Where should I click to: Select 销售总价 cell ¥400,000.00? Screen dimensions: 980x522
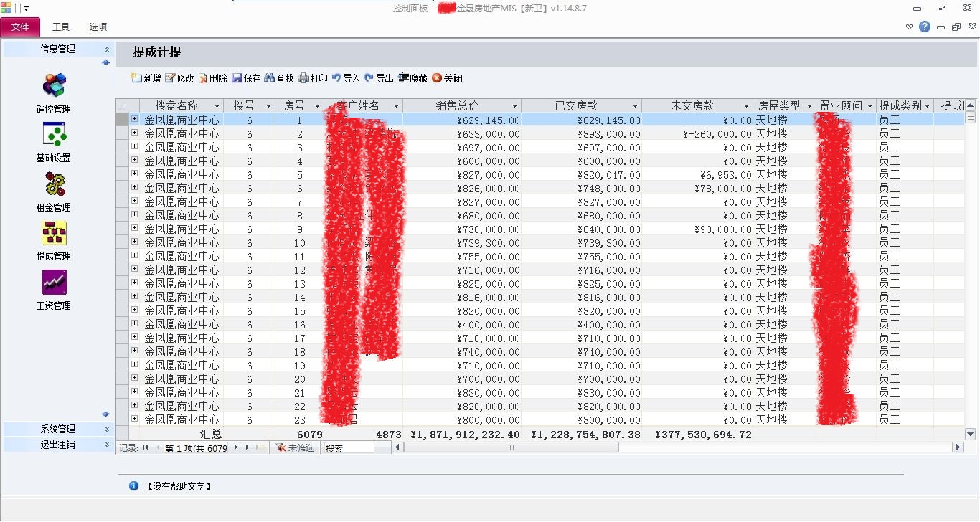[462, 324]
